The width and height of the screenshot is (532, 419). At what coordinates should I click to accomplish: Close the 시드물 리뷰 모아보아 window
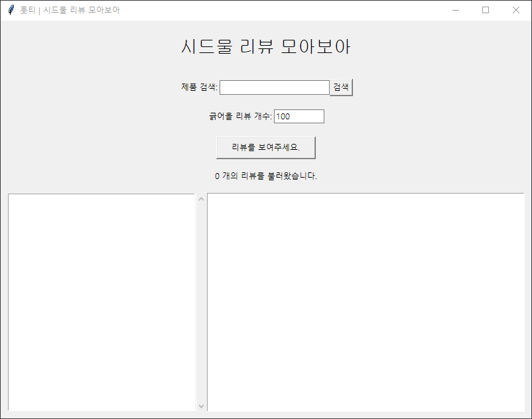coord(515,10)
